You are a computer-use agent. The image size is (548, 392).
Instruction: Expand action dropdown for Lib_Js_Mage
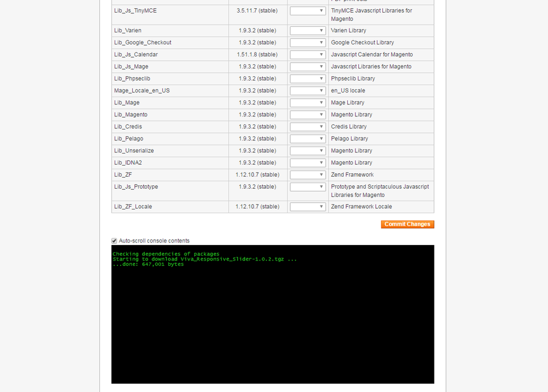coord(308,67)
